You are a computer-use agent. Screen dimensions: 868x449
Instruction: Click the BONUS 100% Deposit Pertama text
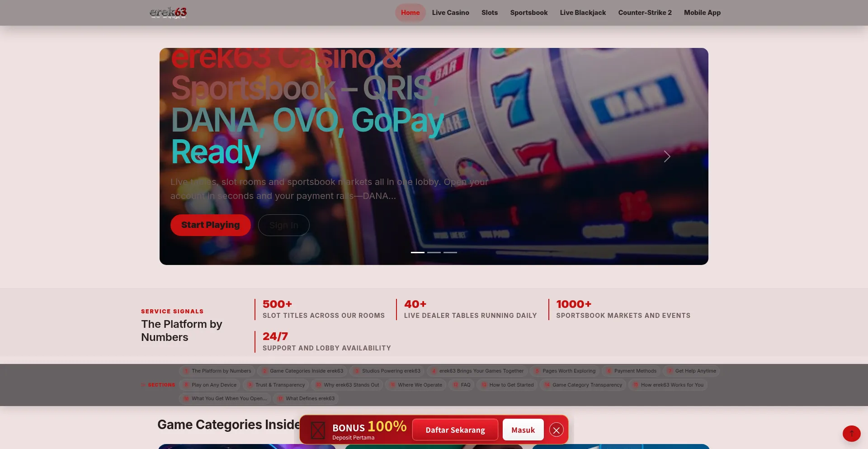point(369,430)
